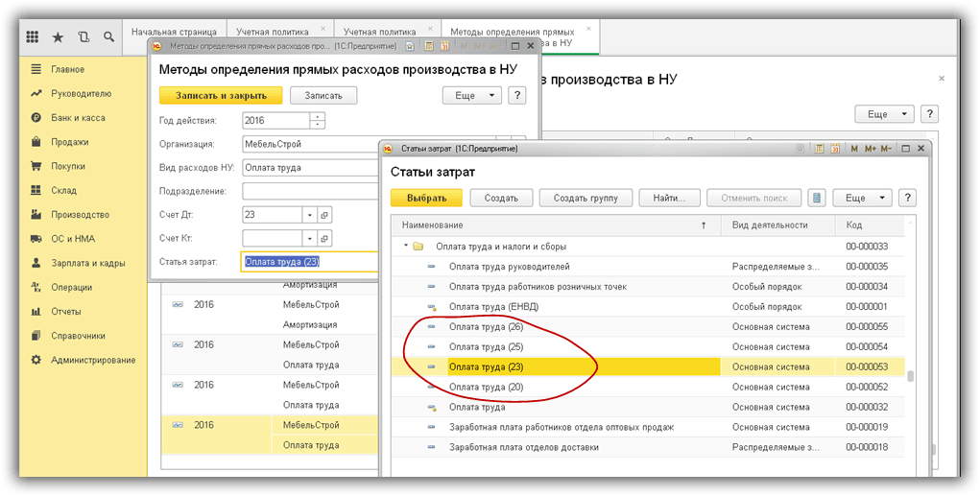Click calendar icon in Статьи затрат title bar
Viewport: 980px width, 496px height.
[836, 149]
